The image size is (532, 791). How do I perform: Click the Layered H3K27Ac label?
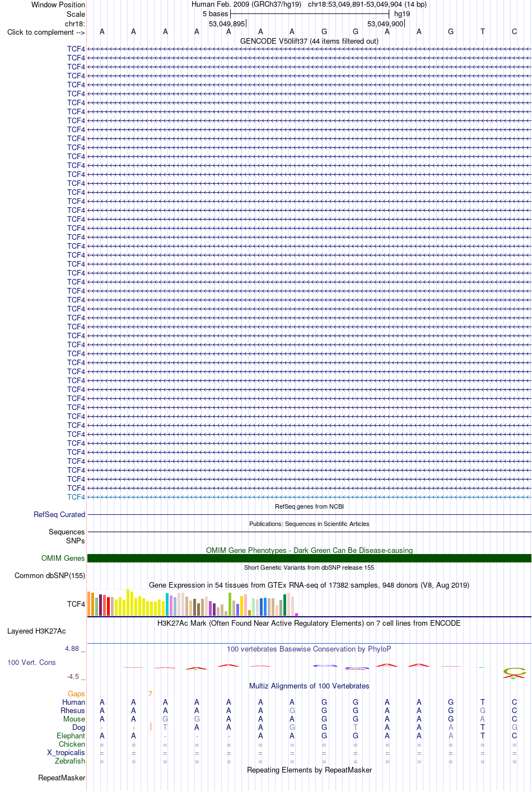[x=36, y=631]
